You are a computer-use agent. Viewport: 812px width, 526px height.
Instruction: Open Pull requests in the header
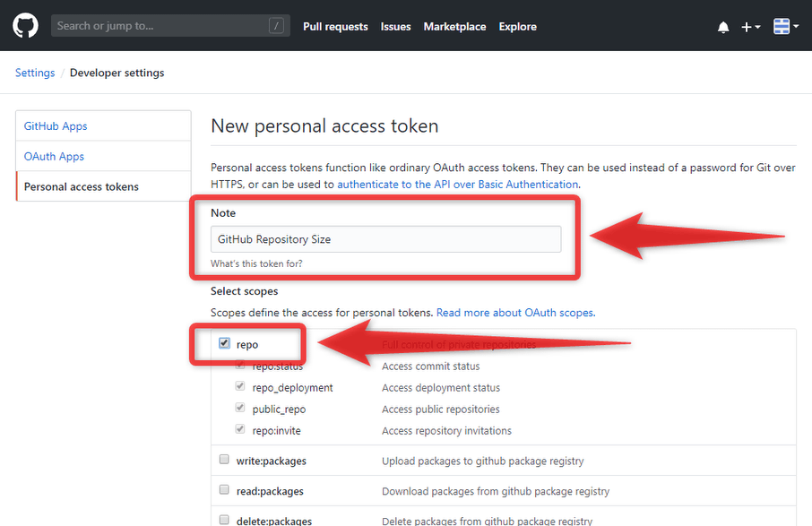[335, 26]
